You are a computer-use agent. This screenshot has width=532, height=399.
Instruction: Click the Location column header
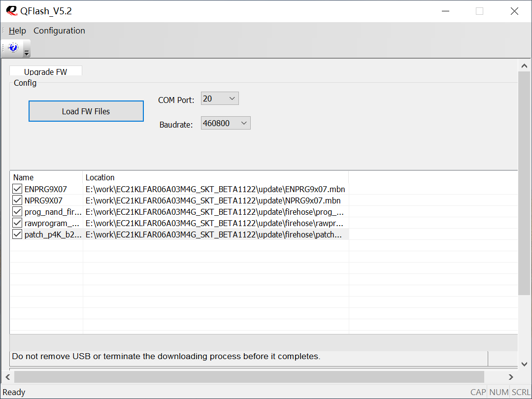[x=216, y=177]
